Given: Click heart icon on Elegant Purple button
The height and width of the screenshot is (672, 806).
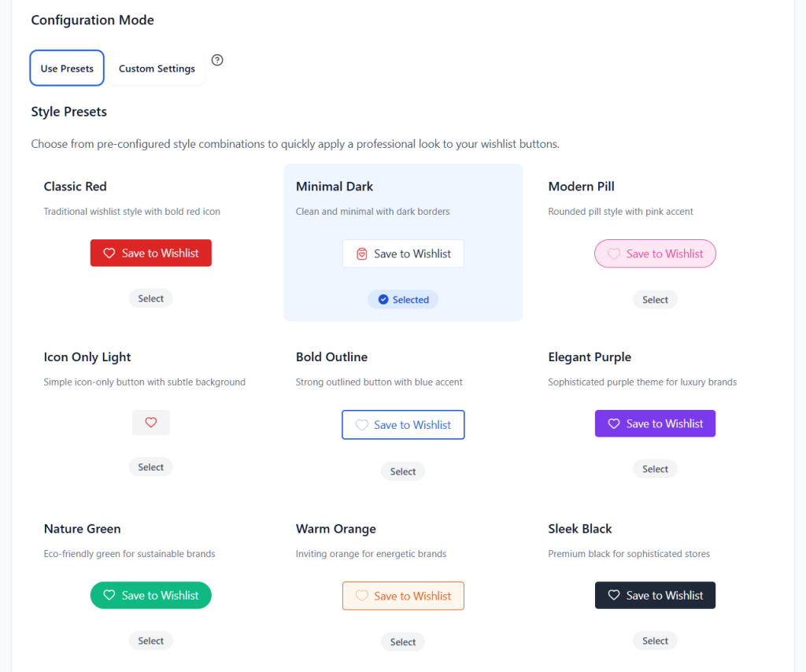Looking at the screenshot, I should pyautogui.click(x=614, y=424).
